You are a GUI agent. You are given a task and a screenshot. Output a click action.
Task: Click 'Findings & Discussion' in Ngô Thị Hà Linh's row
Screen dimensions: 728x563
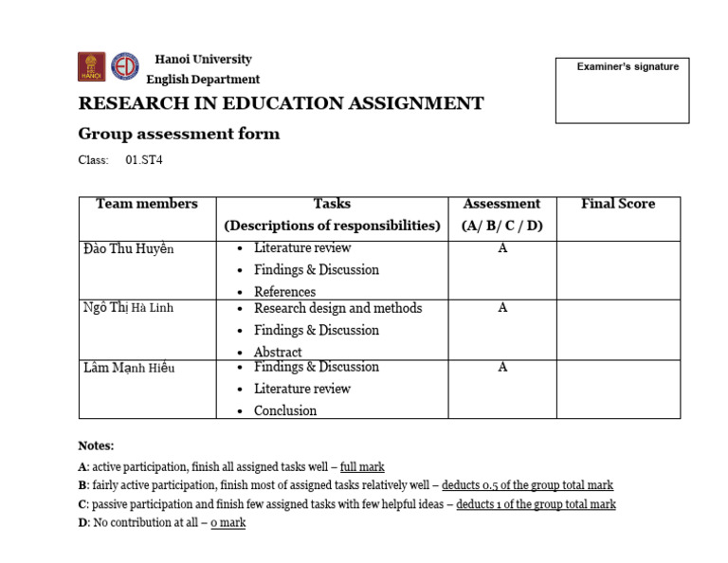(317, 330)
